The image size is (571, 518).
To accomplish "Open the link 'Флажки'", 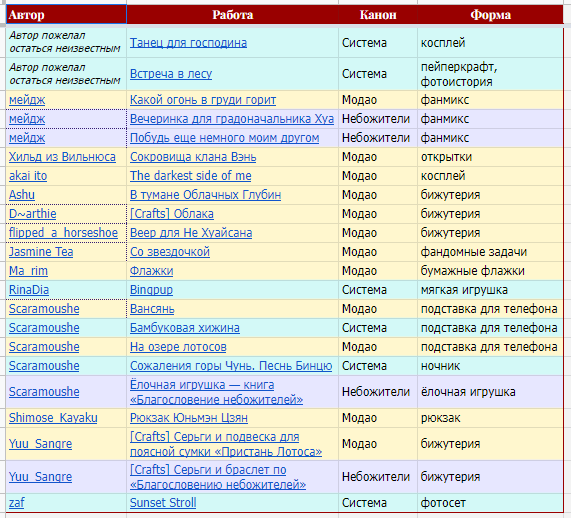I will [151, 271].
